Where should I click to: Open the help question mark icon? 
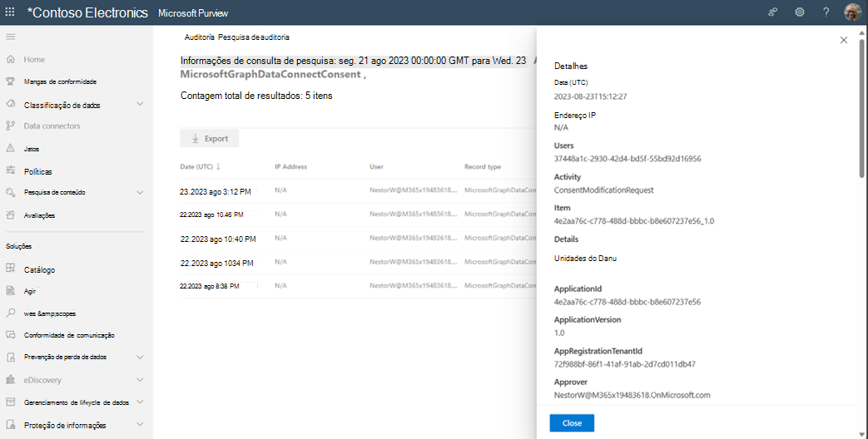(x=826, y=12)
